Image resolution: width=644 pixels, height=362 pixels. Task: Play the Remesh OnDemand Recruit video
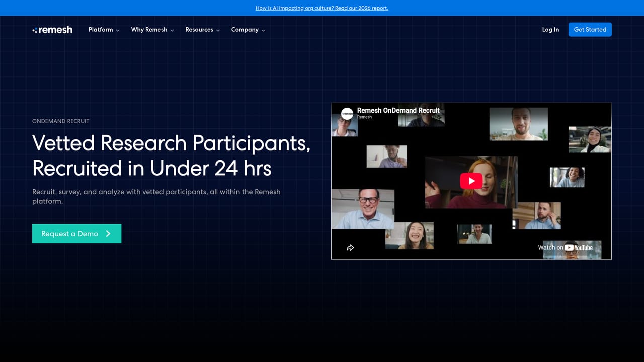[x=471, y=181]
